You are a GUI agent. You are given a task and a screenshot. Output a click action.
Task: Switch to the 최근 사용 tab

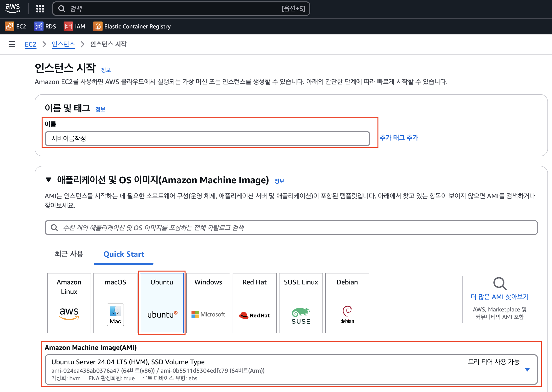coord(69,254)
